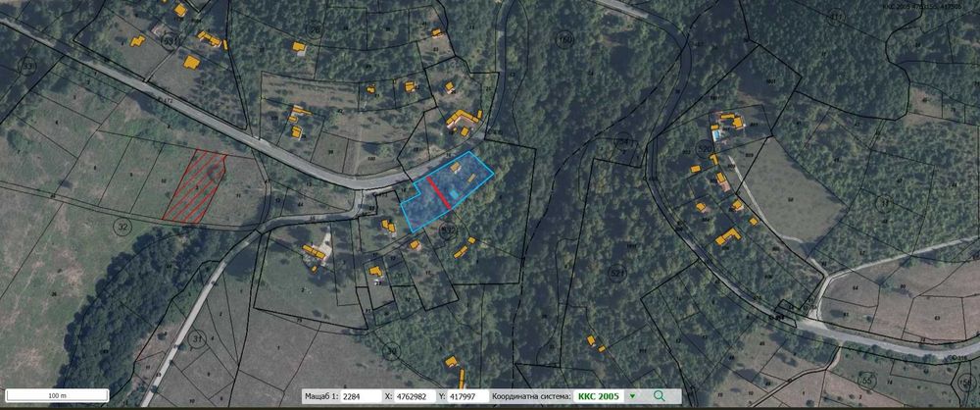980x410 pixels.
Task: Click the small blue pool inside highlighted parcel
Action: tap(455, 194)
